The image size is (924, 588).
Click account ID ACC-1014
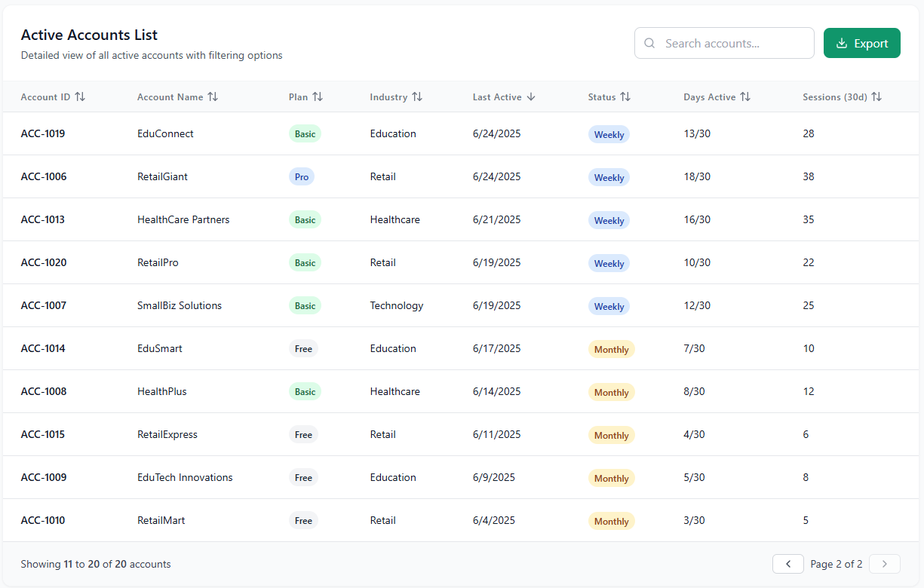coord(43,348)
